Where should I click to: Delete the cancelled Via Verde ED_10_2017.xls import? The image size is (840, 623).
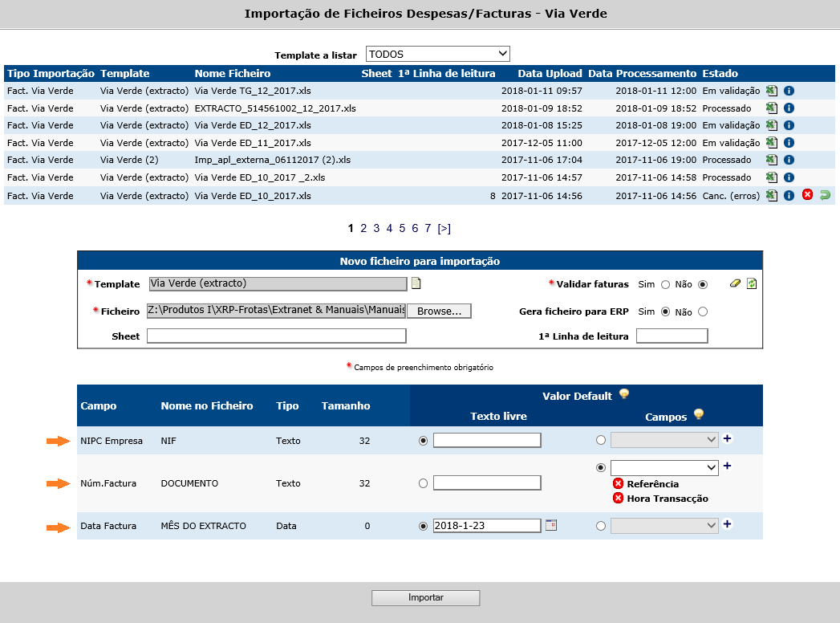807,194
